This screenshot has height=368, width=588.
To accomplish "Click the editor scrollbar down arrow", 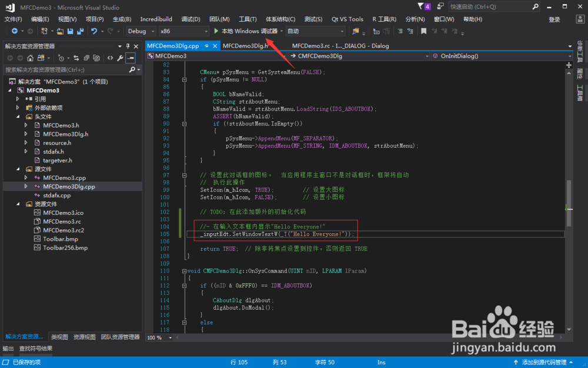I will [569, 330].
